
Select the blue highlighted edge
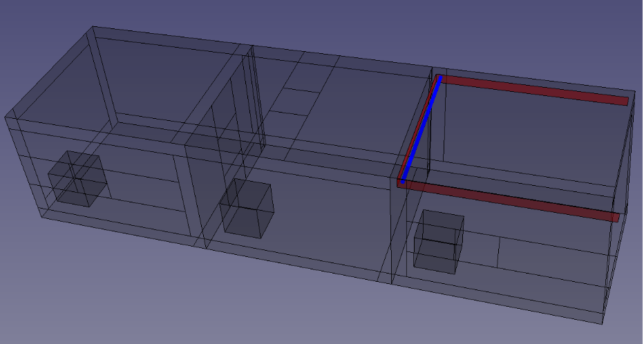421,131
